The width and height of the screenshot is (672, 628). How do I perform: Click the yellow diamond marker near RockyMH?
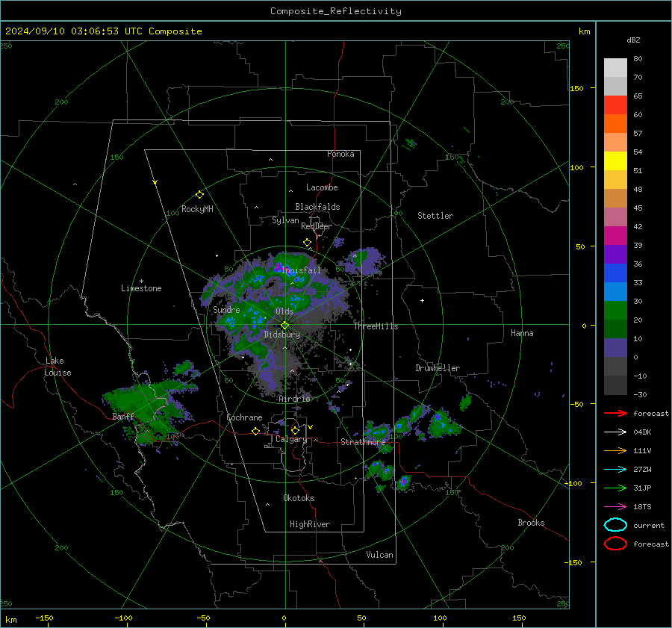point(199,195)
